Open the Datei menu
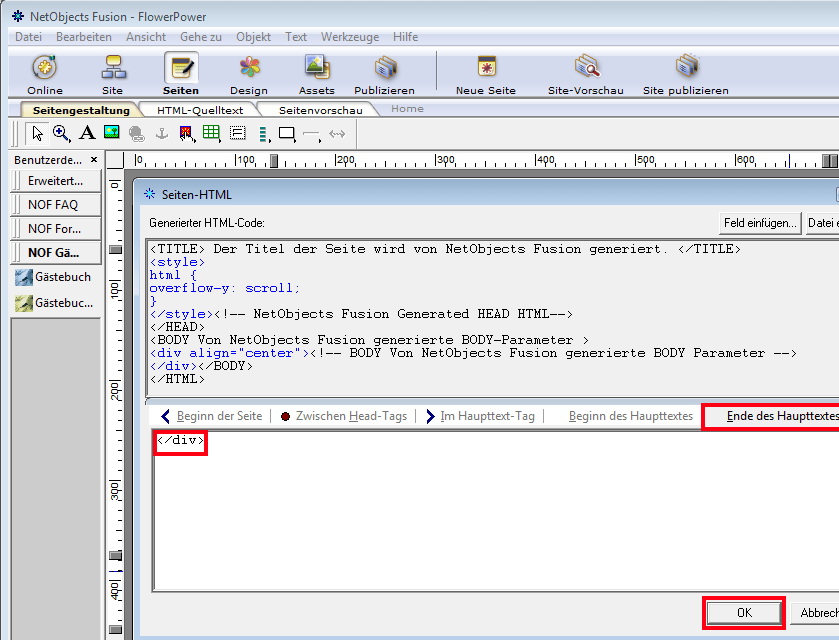This screenshot has height=640, width=839. 28,37
